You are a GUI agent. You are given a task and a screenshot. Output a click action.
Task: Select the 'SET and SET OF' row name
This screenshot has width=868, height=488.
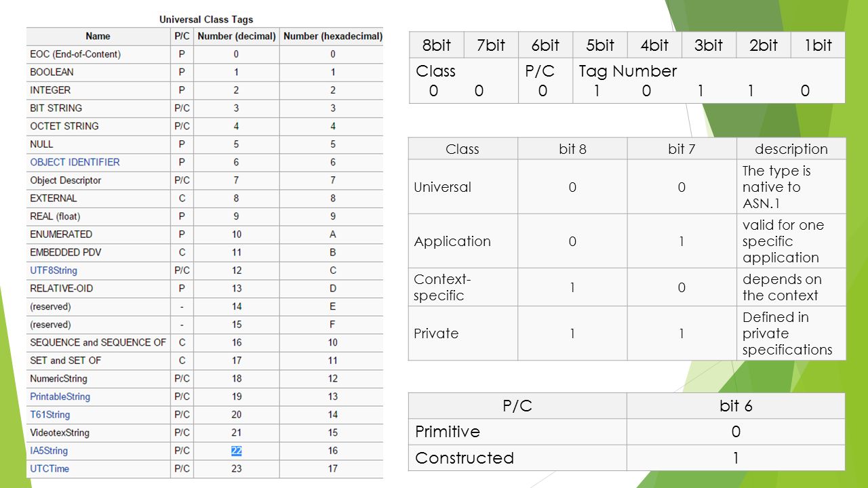[65, 361]
